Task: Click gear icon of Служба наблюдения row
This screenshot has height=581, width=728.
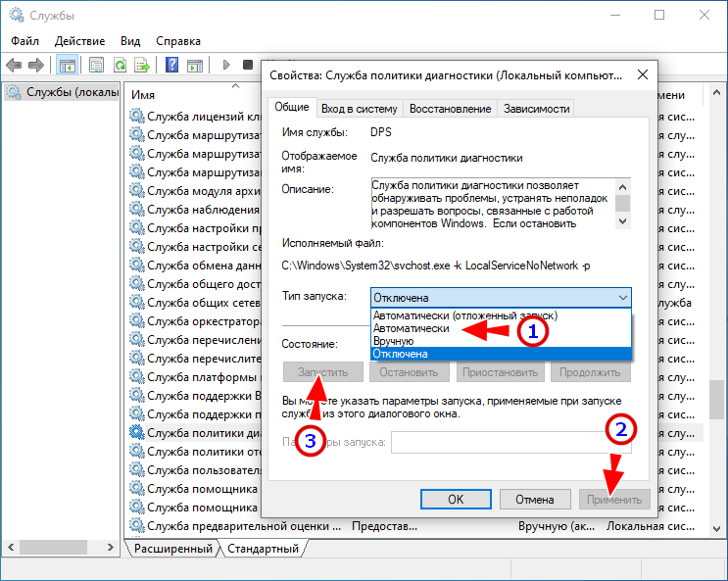Action: point(136,209)
